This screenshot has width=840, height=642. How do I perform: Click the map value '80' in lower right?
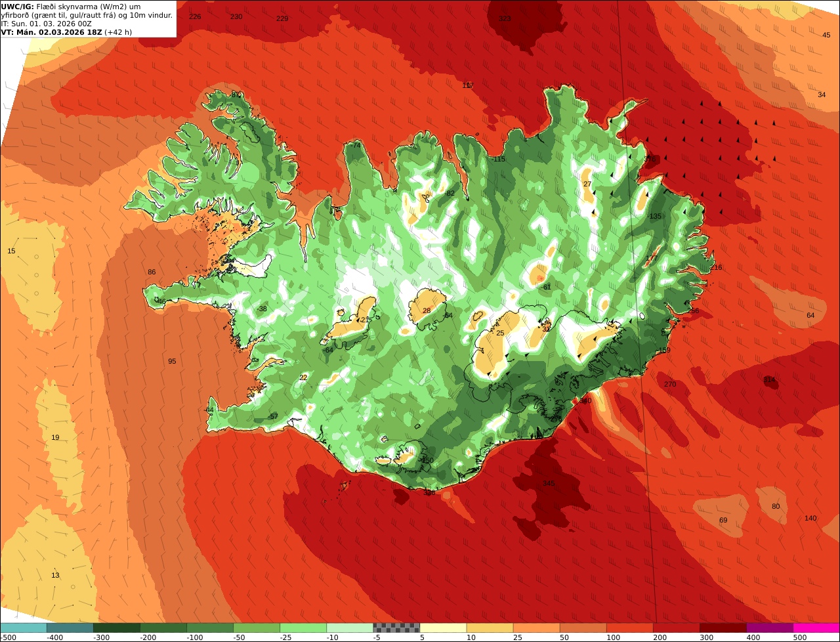[x=776, y=506]
